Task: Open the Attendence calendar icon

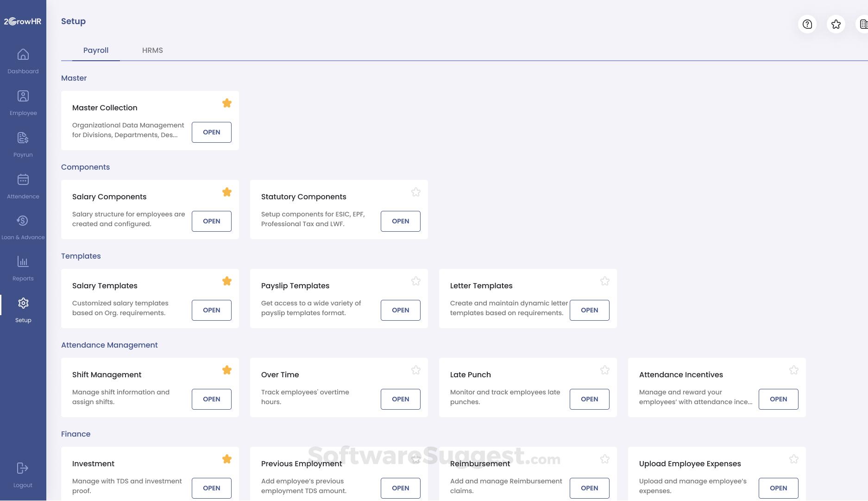Action: pyautogui.click(x=23, y=180)
